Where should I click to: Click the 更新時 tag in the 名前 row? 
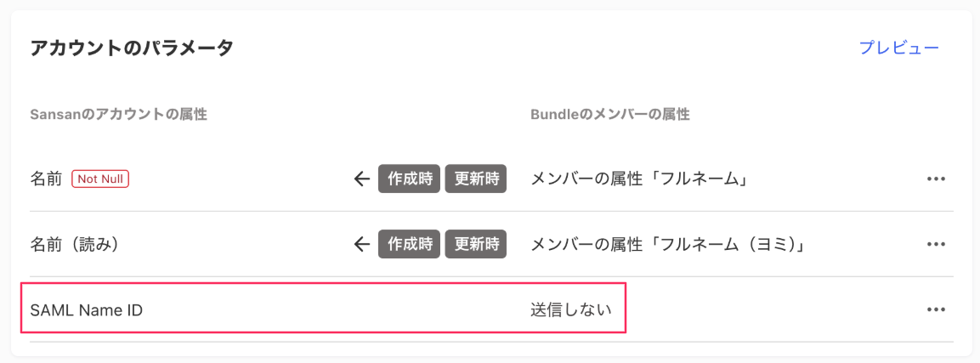pos(476,179)
